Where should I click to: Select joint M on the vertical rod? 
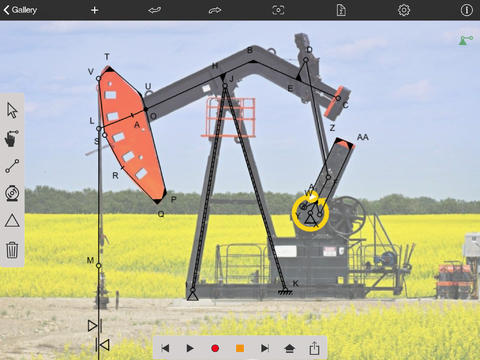click(99, 266)
